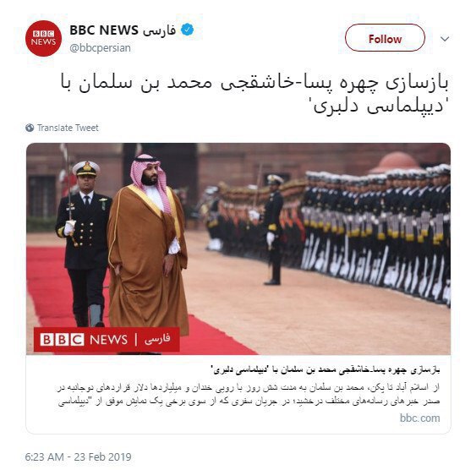Click the bold Persian article headline in card
The height and width of the screenshot is (470, 476).
click(326, 370)
